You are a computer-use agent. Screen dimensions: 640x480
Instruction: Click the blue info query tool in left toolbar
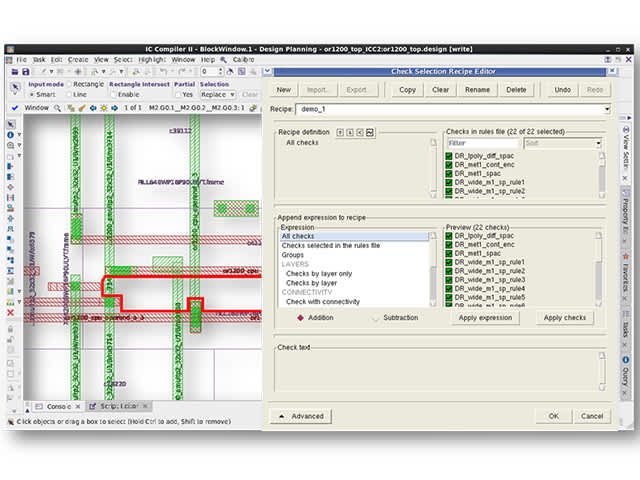(10, 135)
